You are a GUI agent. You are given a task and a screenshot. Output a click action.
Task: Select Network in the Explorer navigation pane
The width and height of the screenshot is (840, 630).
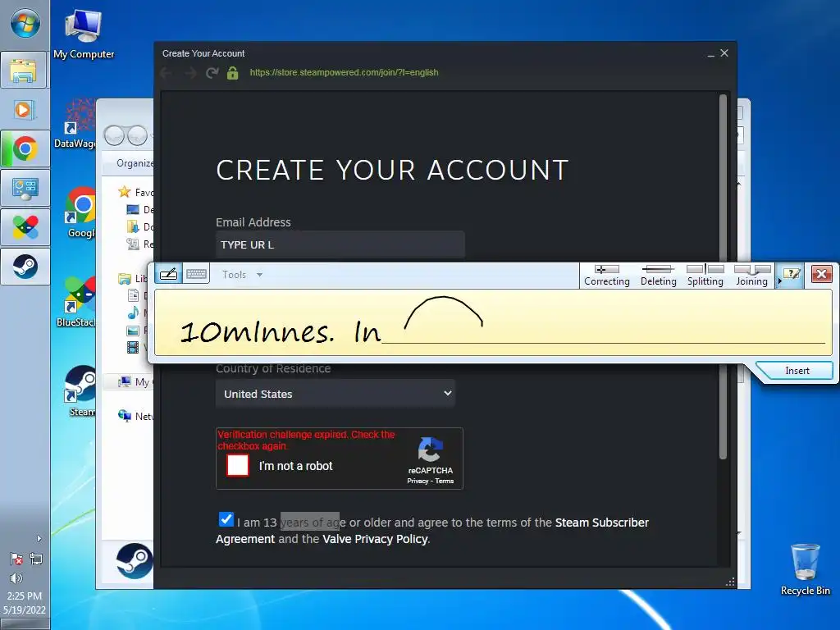pos(136,416)
